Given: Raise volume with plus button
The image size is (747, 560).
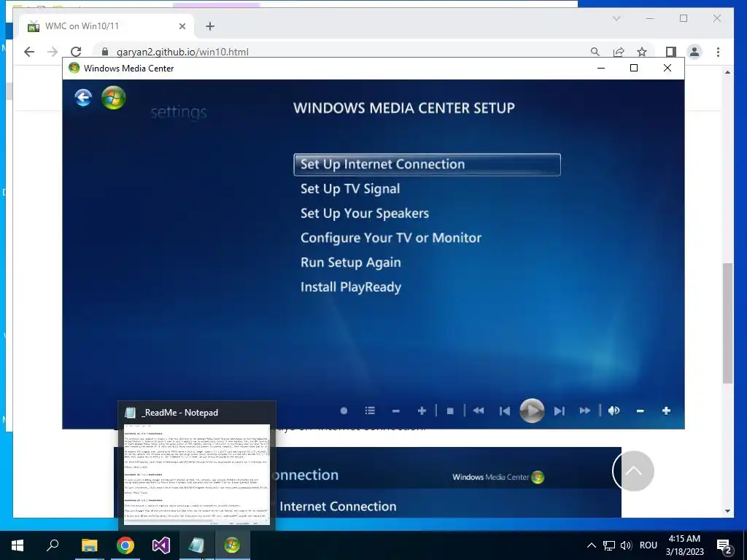Looking at the screenshot, I should click(x=666, y=411).
